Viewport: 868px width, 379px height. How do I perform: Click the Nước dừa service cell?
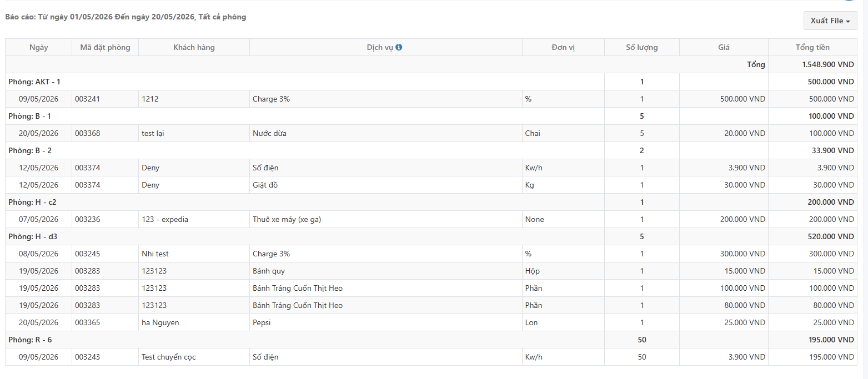(386, 133)
